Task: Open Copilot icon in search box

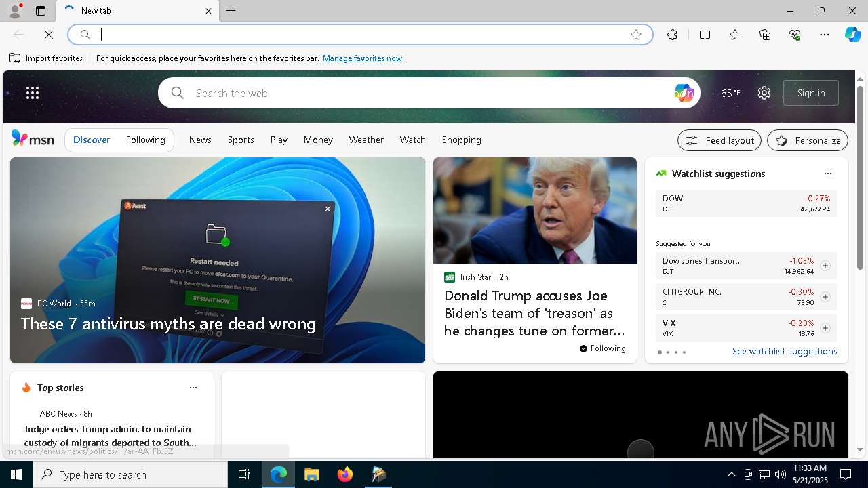Action: [x=684, y=93]
